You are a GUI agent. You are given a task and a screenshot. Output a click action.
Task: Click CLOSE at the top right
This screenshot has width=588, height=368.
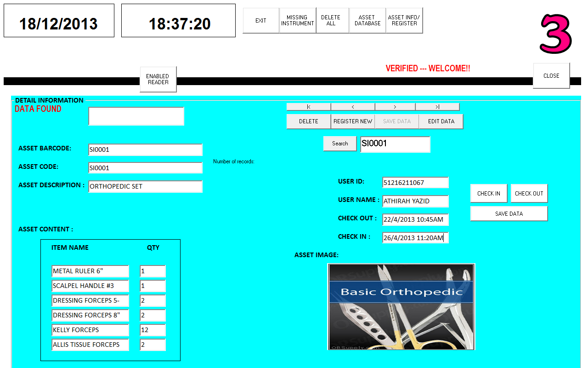tap(551, 75)
